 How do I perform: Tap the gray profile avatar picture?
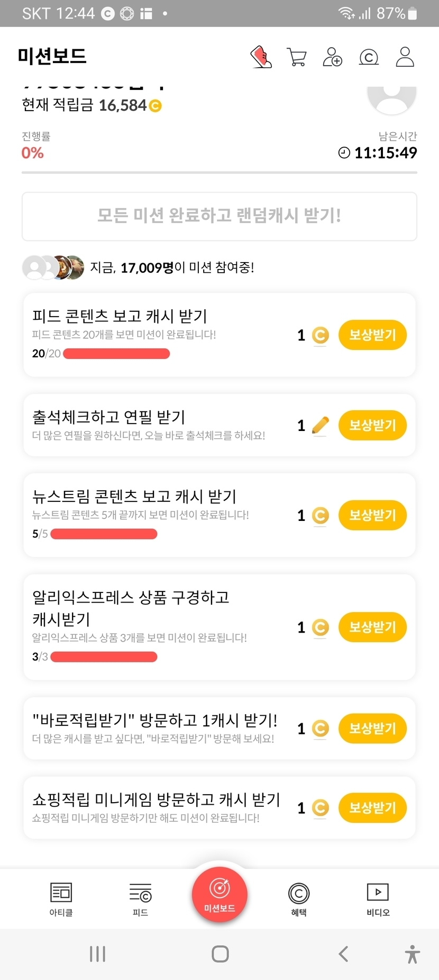coord(392,98)
